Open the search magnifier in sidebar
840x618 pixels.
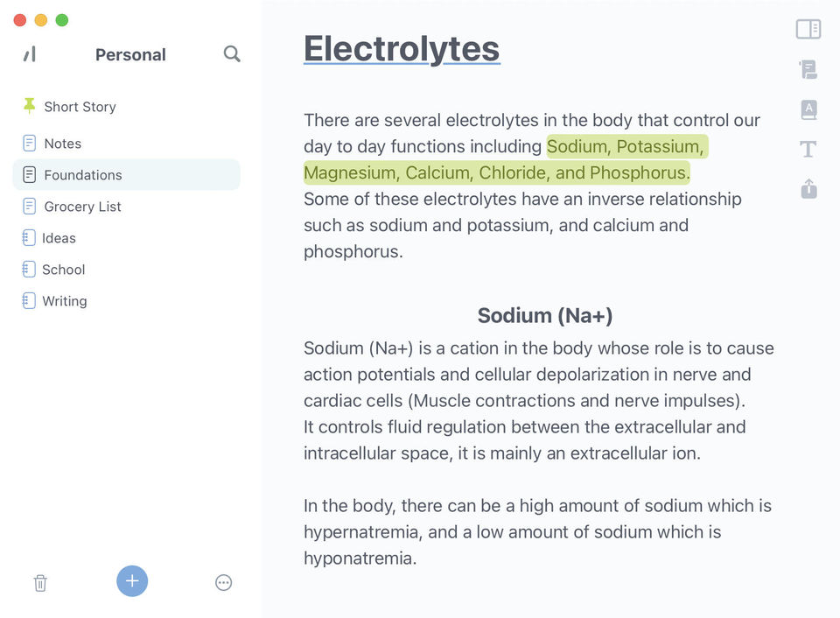pos(231,53)
